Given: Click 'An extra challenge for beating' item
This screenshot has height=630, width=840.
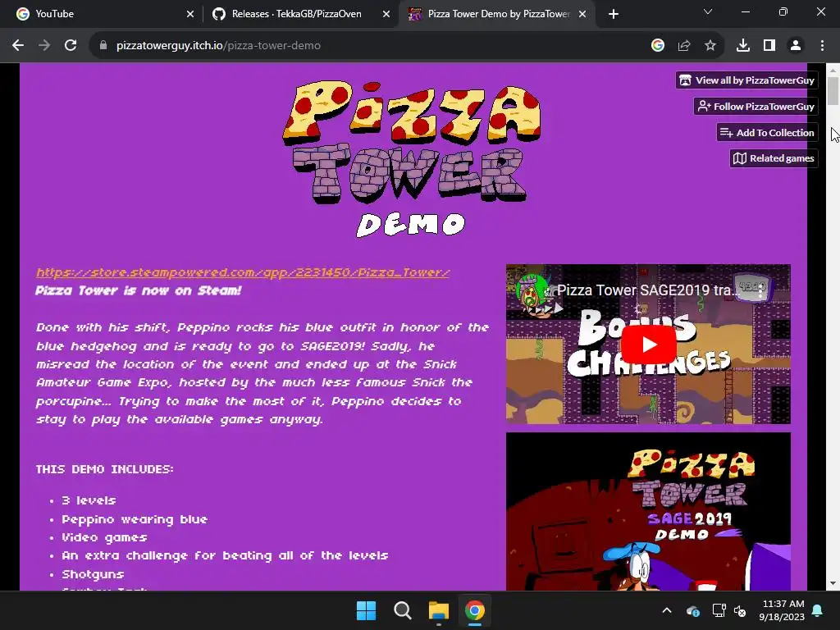Looking at the screenshot, I should click(x=225, y=555).
